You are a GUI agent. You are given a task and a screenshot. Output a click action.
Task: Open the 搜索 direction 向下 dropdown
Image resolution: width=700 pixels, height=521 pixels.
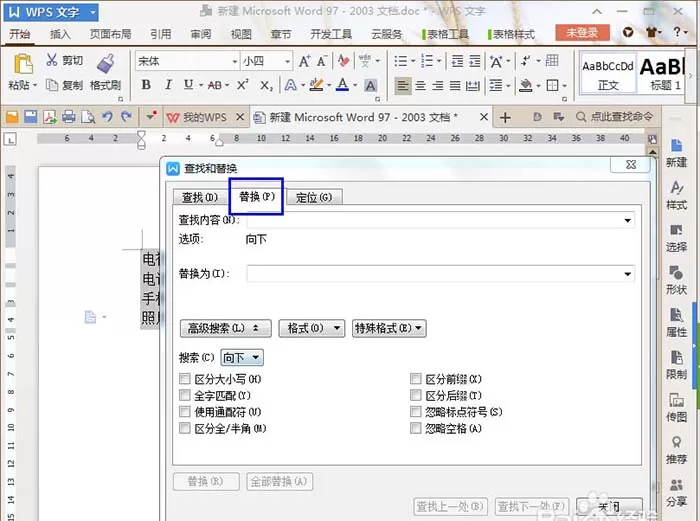click(242, 358)
